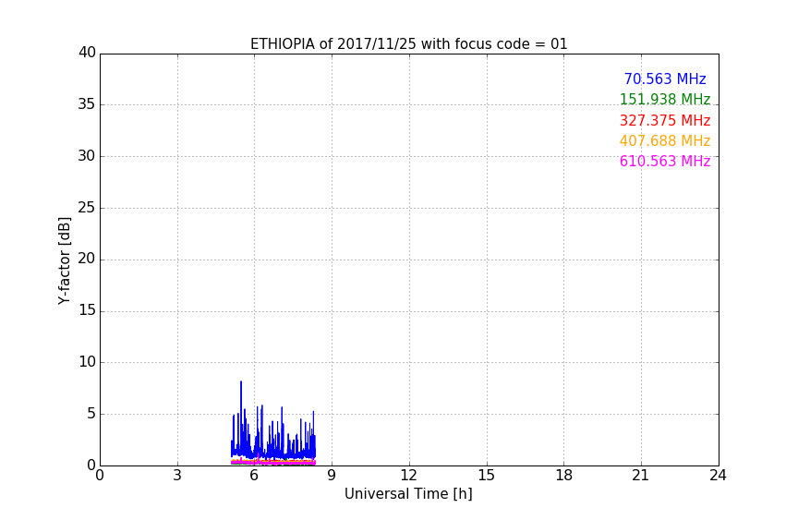Click the 'Universal Time [h]' axis label
Image resolution: width=798 pixels, height=532 pixels.
tap(408, 494)
